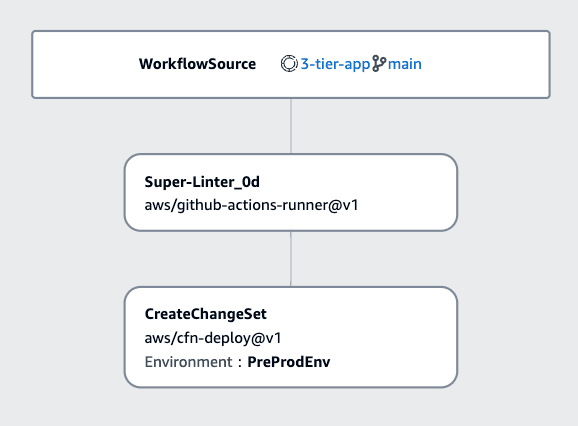Click the aws/cfn-deploy@v1 identifier text
This screenshot has width=578, height=426.
pyautogui.click(x=213, y=338)
